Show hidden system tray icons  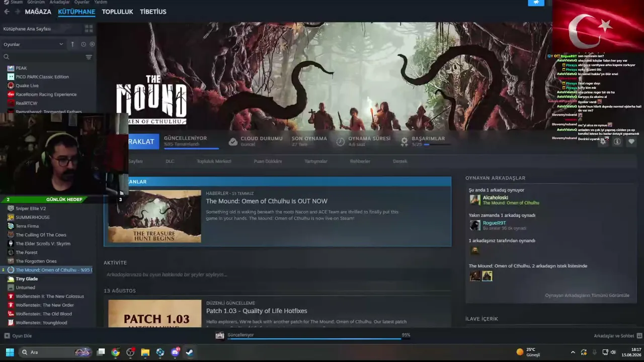(573, 352)
